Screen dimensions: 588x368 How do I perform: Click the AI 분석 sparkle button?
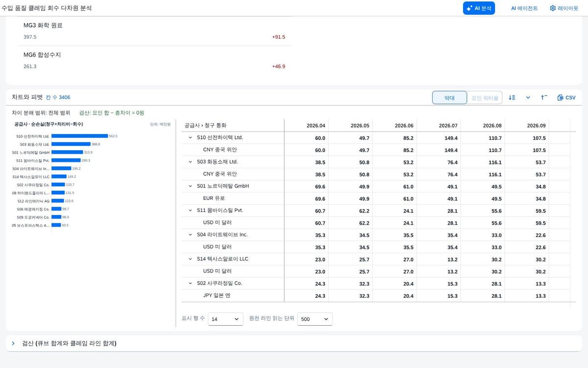click(479, 8)
